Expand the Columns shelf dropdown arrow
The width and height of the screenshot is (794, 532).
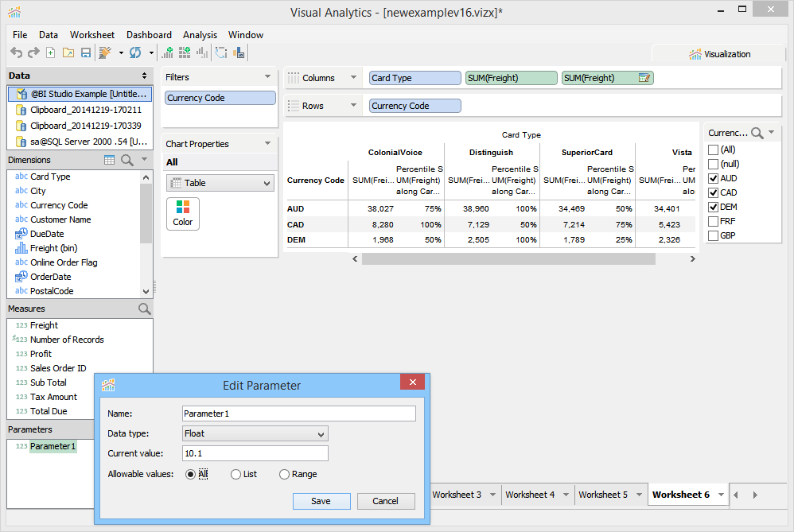pos(353,78)
